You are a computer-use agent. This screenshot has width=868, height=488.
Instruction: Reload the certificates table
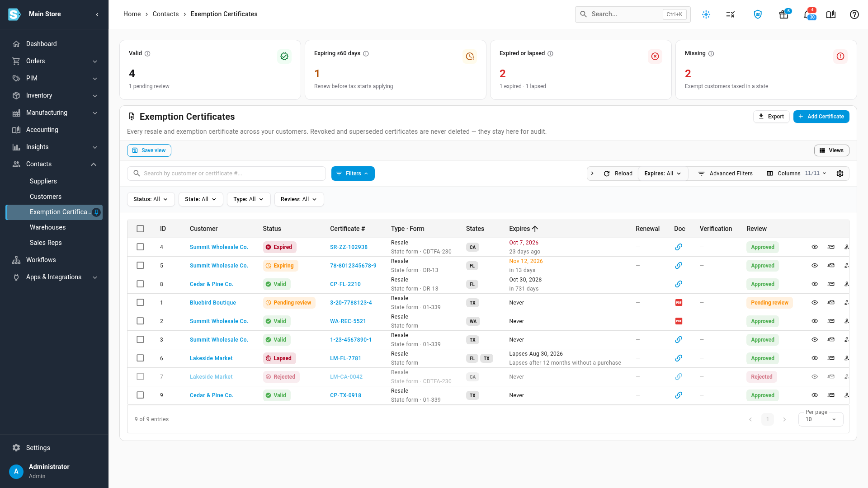click(x=618, y=174)
